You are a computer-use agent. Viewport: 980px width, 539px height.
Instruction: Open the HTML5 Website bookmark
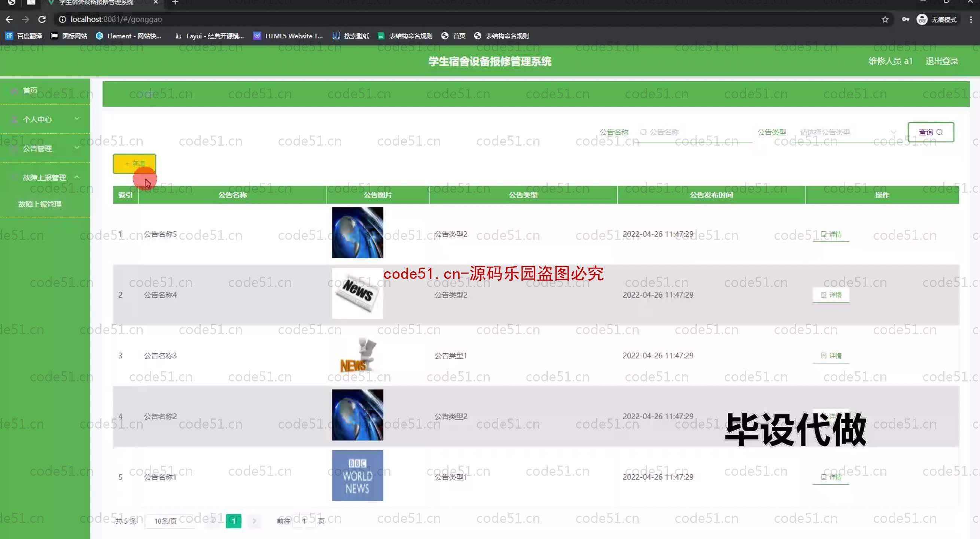pyautogui.click(x=288, y=36)
